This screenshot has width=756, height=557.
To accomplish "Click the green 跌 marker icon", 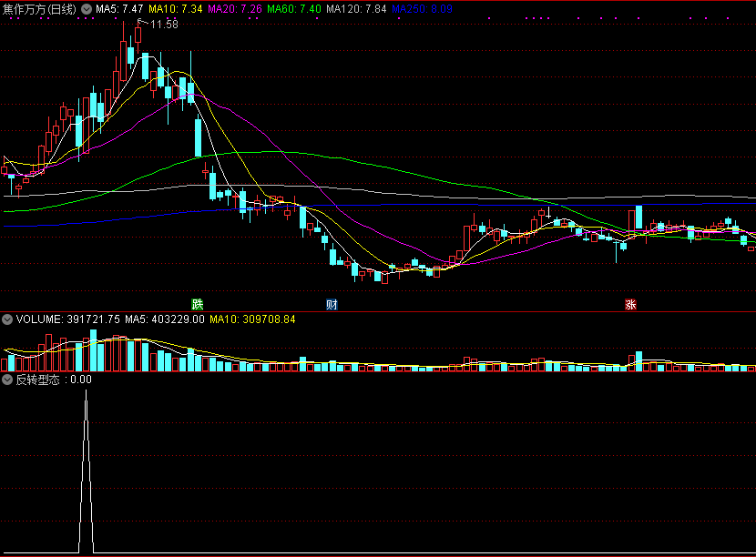I will coord(198,304).
